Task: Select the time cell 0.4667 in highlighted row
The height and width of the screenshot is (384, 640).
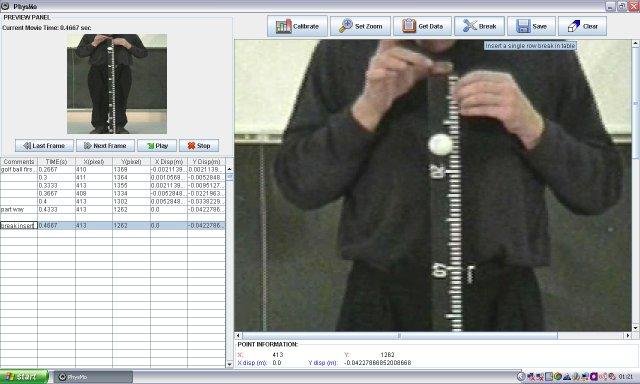Action: (56, 225)
